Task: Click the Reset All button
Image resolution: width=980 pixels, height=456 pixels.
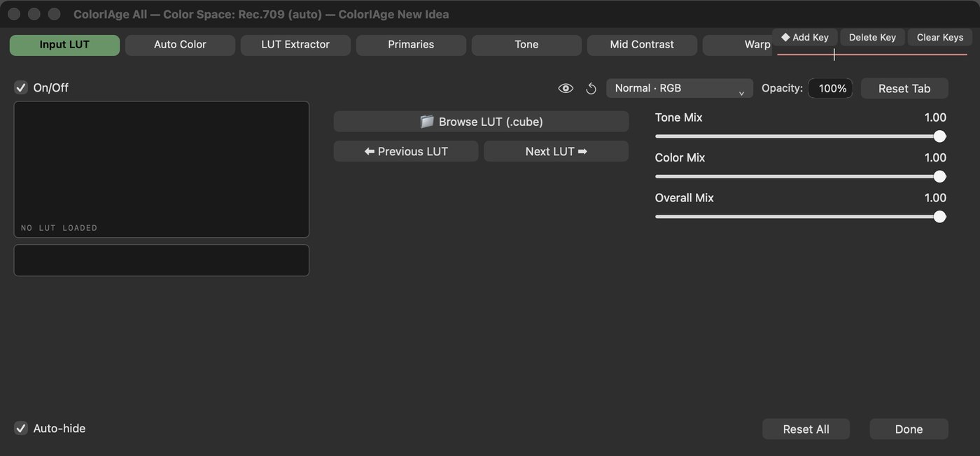Action: tap(806, 429)
